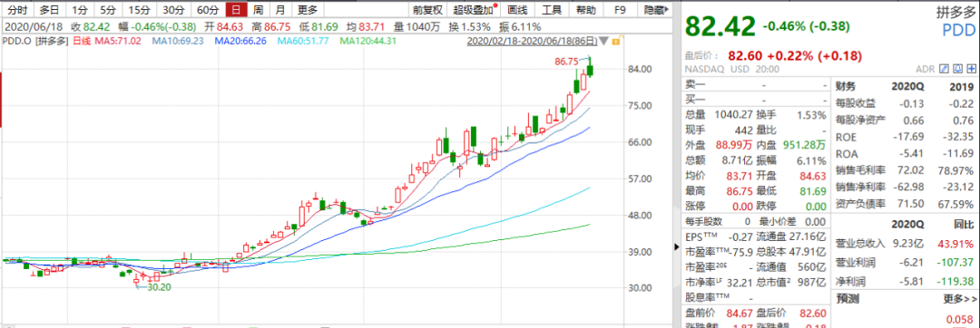Click the blue PDD ticker symbol
The width and height of the screenshot is (980, 328).
(959, 30)
